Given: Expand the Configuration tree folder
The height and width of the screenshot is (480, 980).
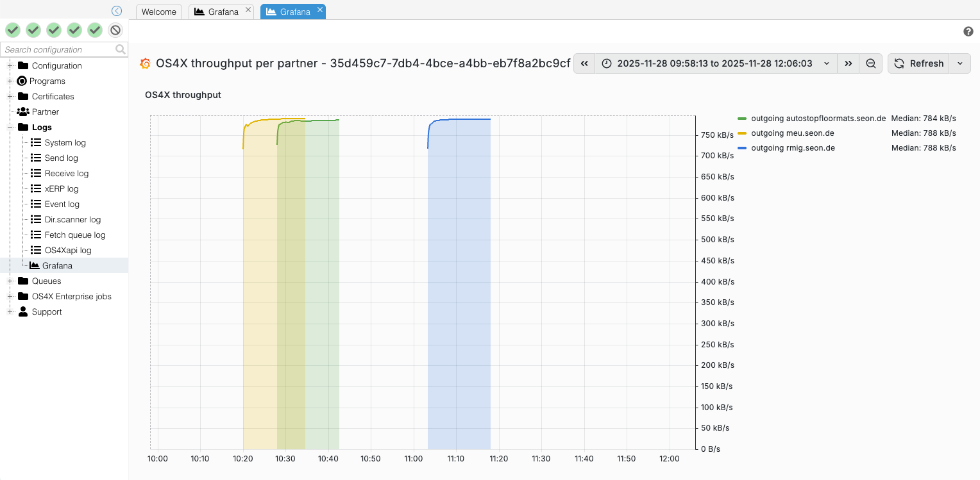Looking at the screenshot, I should (x=10, y=66).
